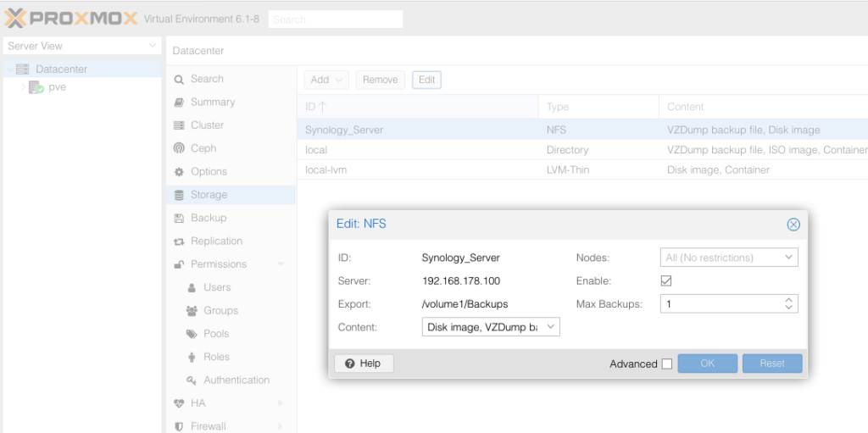Click the HA heartbeat icon
Screen dimensions: 868x433
[x=179, y=403]
